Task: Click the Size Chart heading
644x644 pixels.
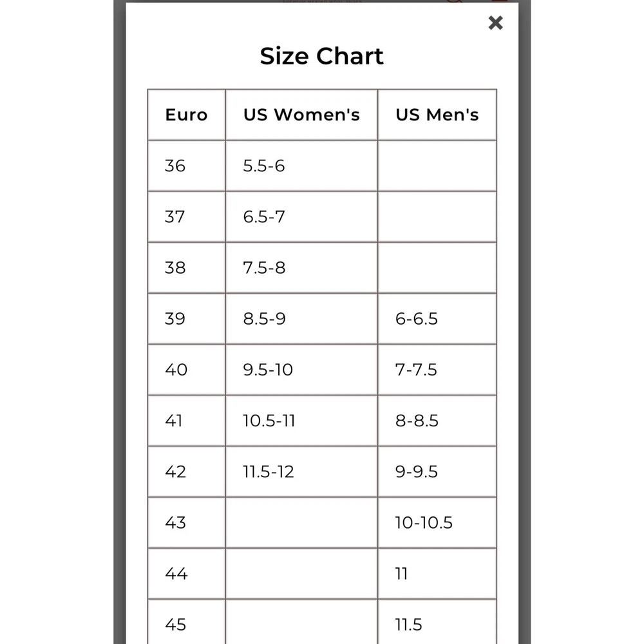Action: click(x=321, y=56)
